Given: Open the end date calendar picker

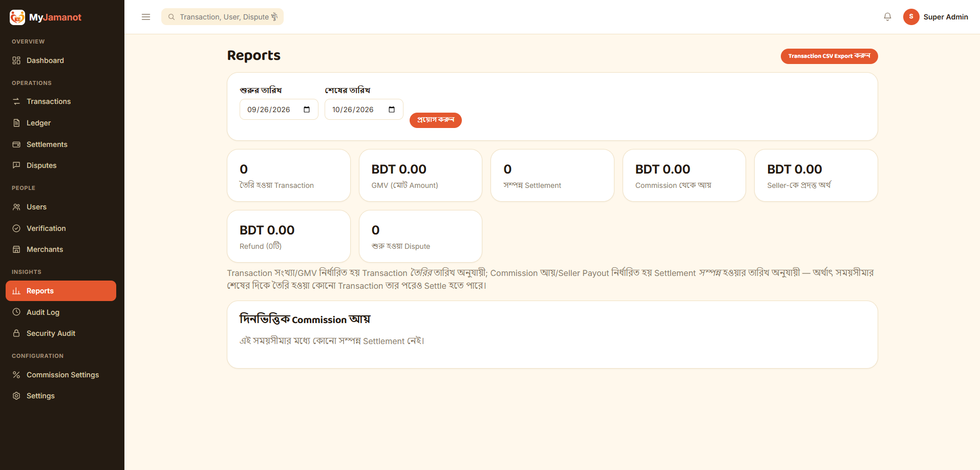Looking at the screenshot, I should 392,110.
